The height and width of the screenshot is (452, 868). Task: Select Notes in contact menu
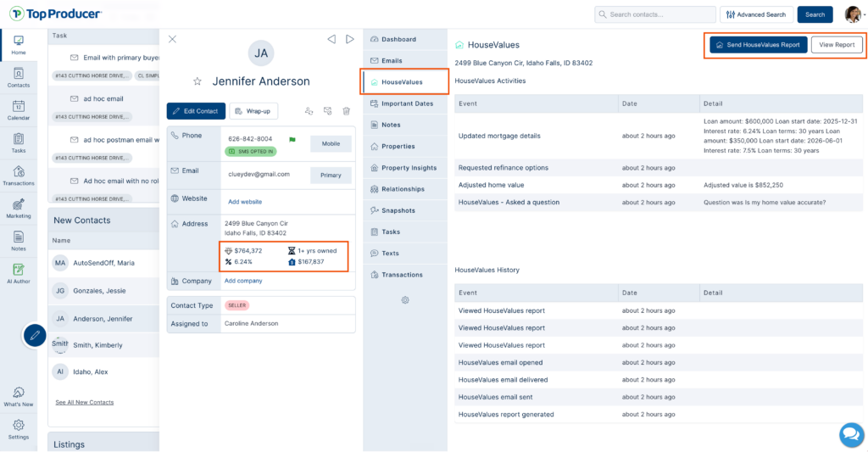(x=405, y=126)
